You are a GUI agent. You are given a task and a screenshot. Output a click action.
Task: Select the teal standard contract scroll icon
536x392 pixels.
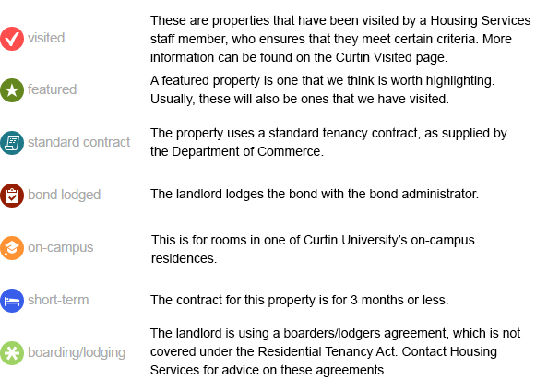pyautogui.click(x=12, y=143)
